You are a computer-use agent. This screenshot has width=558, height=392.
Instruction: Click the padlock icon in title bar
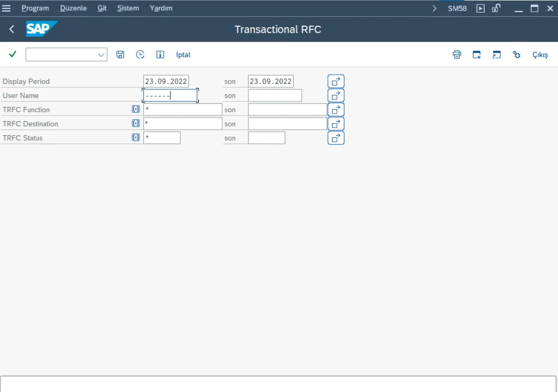(x=496, y=8)
